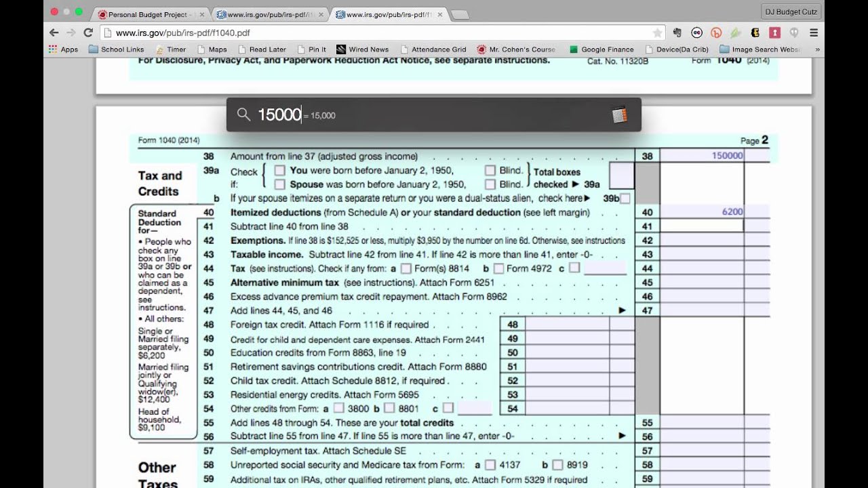Check the 4137 box on line 58
868x488 pixels.
pos(490,465)
